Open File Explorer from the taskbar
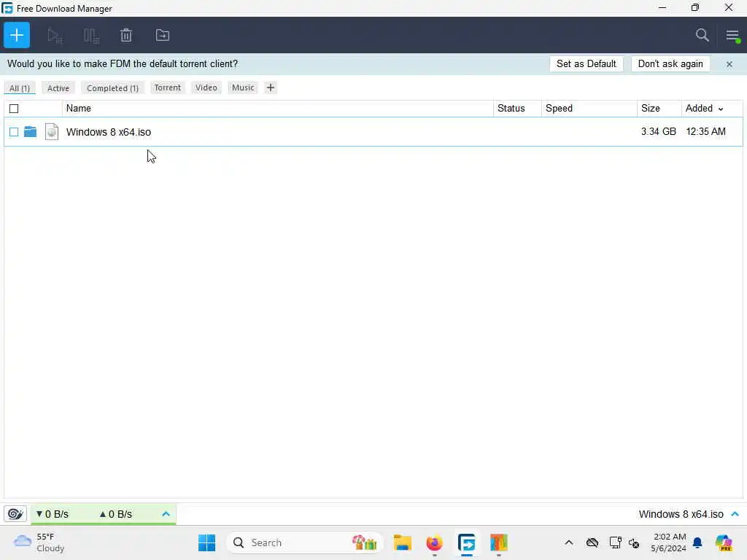The height and width of the screenshot is (560, 747). pyautogui.click(x=402, y=542)
